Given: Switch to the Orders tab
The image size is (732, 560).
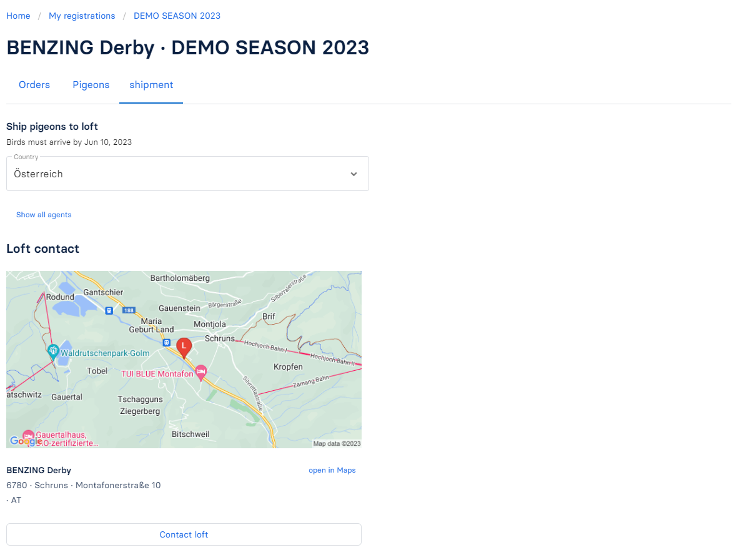Looking at the screenshot, I should click(34, 85).
